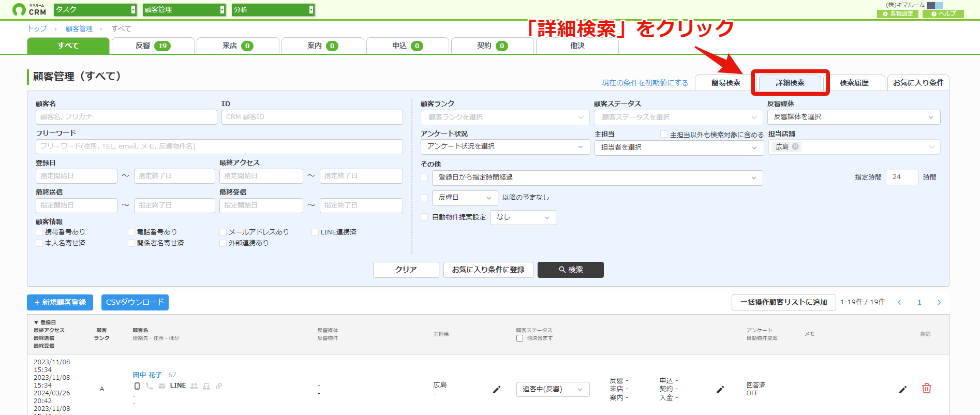Select 詳細検索 search tab
Image resolution: width=980 pixels, height=415 pixels.
coord(790,83)
